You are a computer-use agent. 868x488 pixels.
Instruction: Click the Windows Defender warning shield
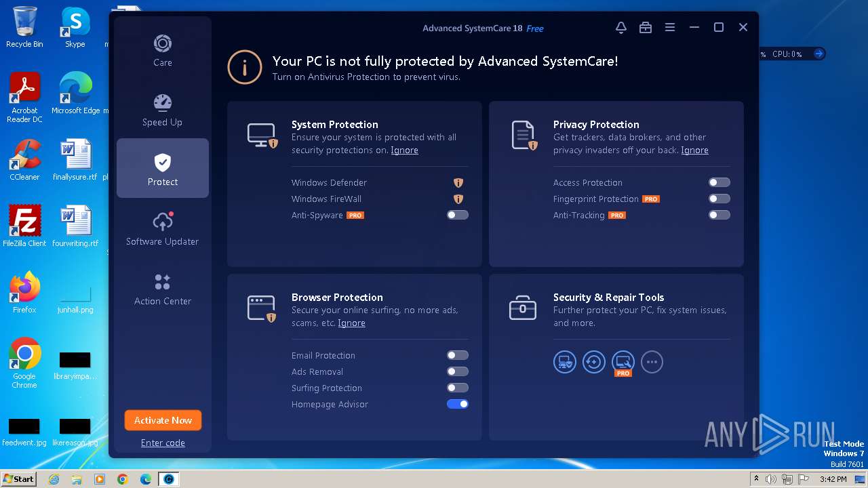(x=458, y=182)
